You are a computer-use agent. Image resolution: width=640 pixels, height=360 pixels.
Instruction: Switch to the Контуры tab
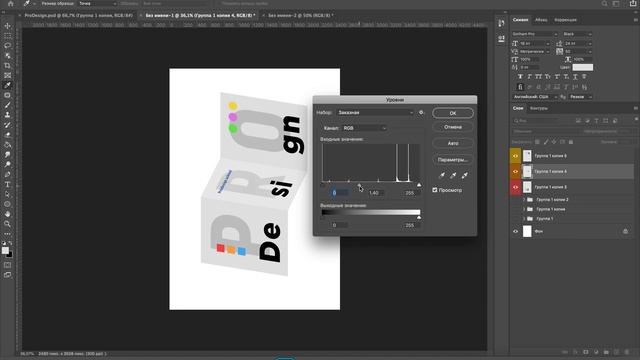point(538,108)
